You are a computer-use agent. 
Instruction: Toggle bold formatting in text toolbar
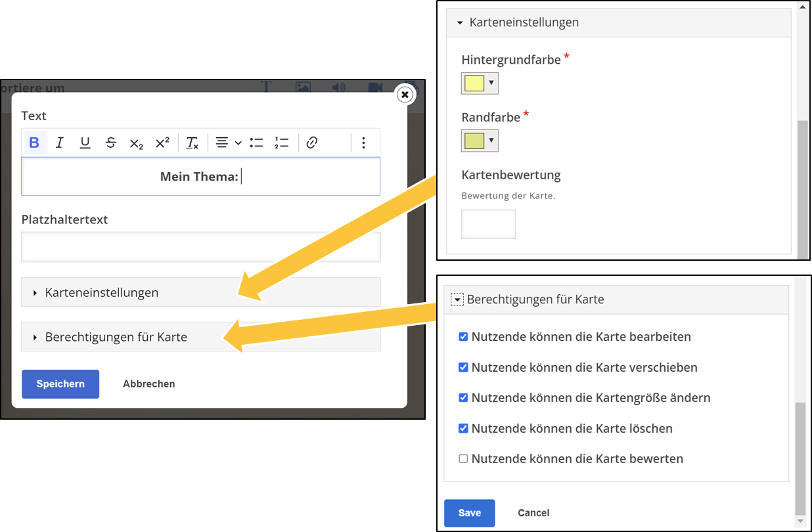pyautogui.click(x=34, y=143)
